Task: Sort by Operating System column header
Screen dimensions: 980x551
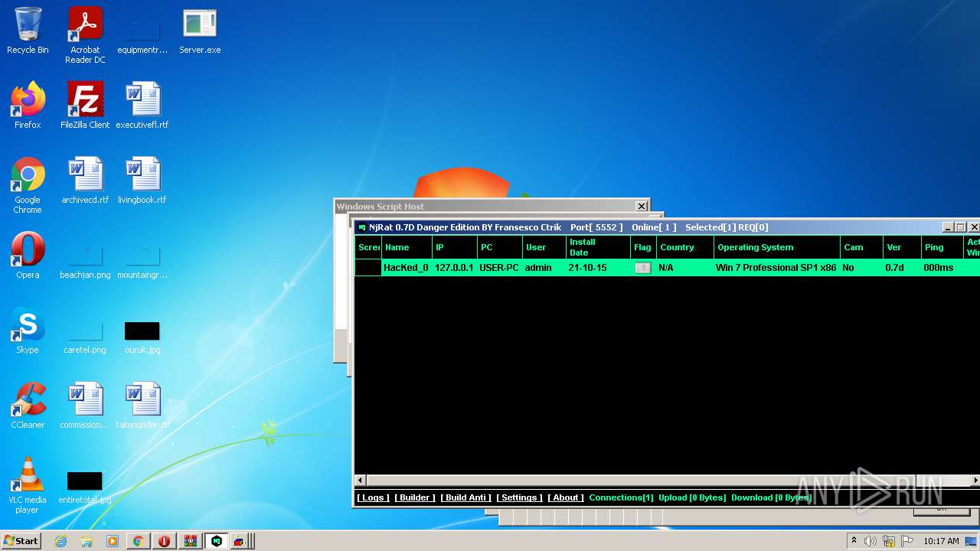Action: [777, 247]
